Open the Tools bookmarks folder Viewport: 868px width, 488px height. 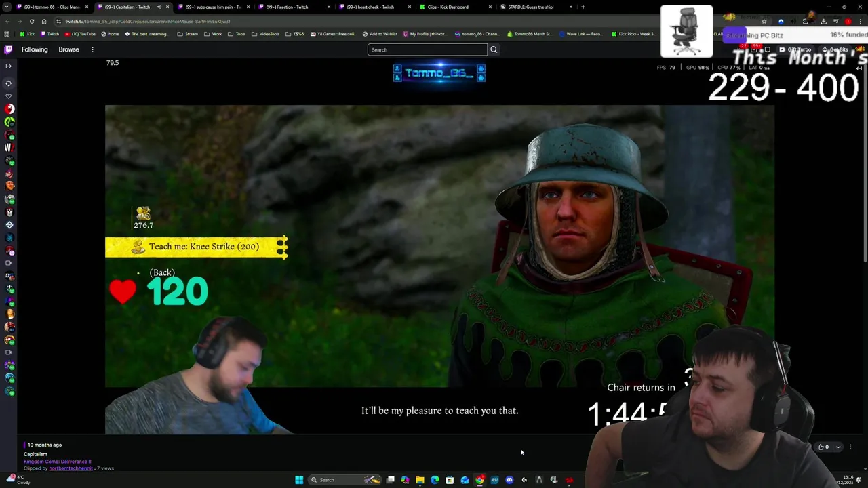pyautogui.click(x=237, y=34)
